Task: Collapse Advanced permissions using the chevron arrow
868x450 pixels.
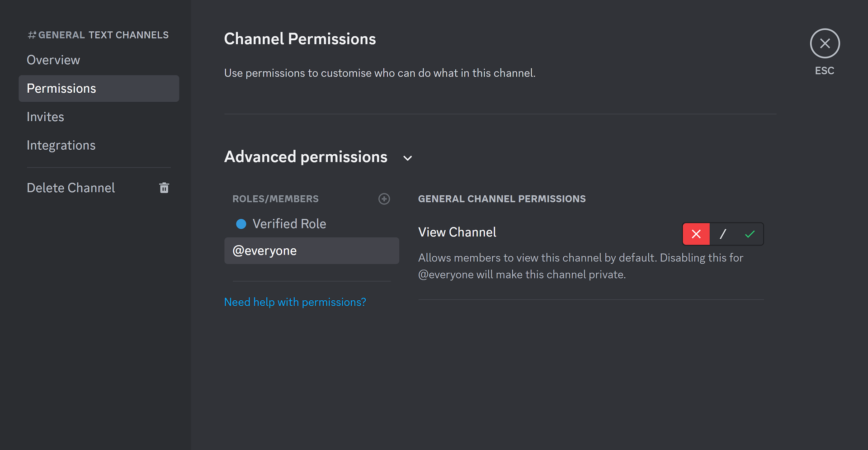Action: [x=408, y=158]
